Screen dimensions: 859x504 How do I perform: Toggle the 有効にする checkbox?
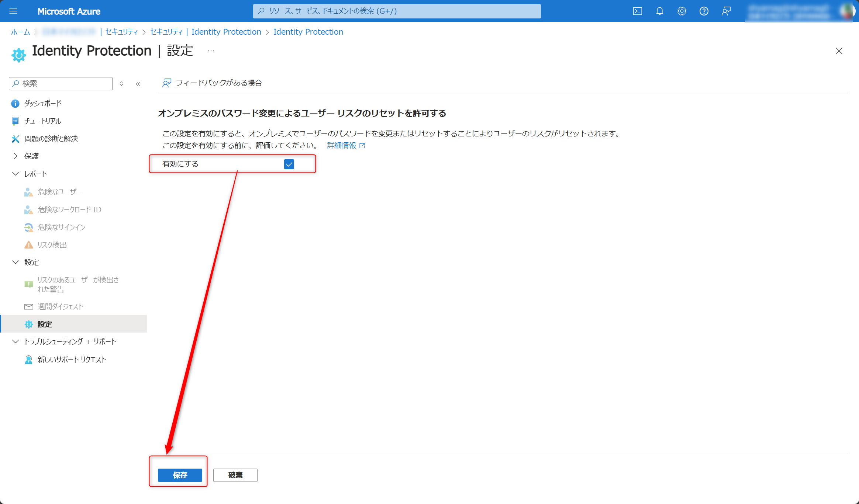pyautogui.click(x=289, y=164)
